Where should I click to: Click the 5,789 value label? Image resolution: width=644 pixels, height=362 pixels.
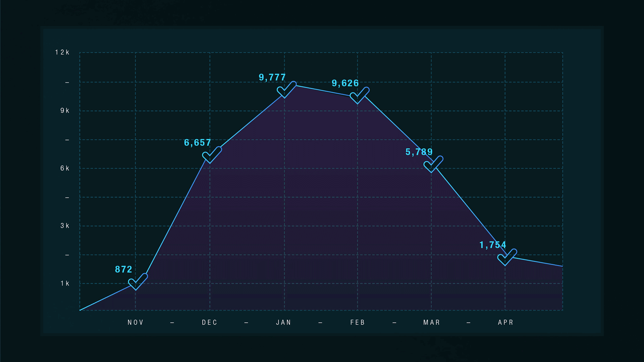click(x=419, y=152)
